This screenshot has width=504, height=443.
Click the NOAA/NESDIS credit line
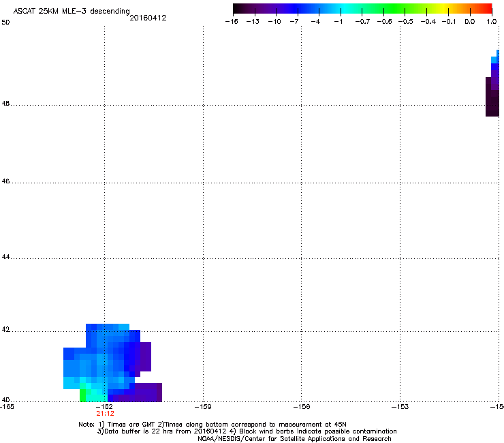tap(294, 439)
